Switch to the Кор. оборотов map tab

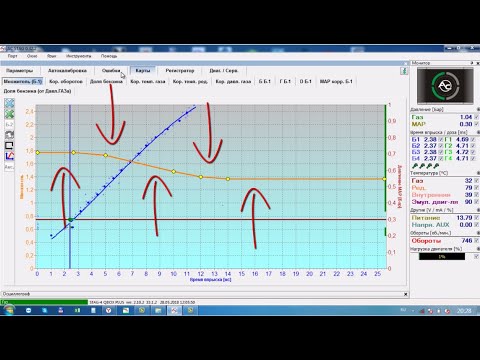(66, 81)
